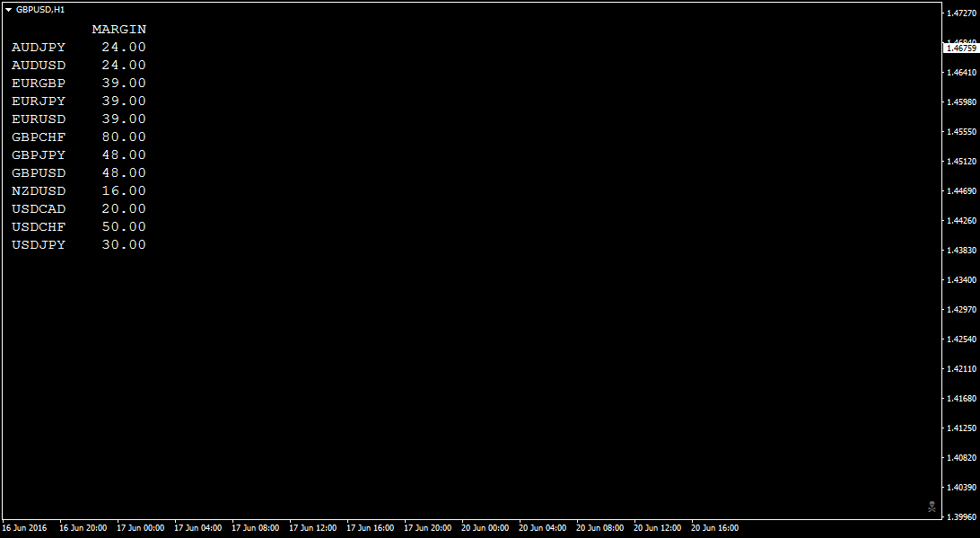
Task: Select the AUDUSD symbol entry
Action: (x=38, y=65)
